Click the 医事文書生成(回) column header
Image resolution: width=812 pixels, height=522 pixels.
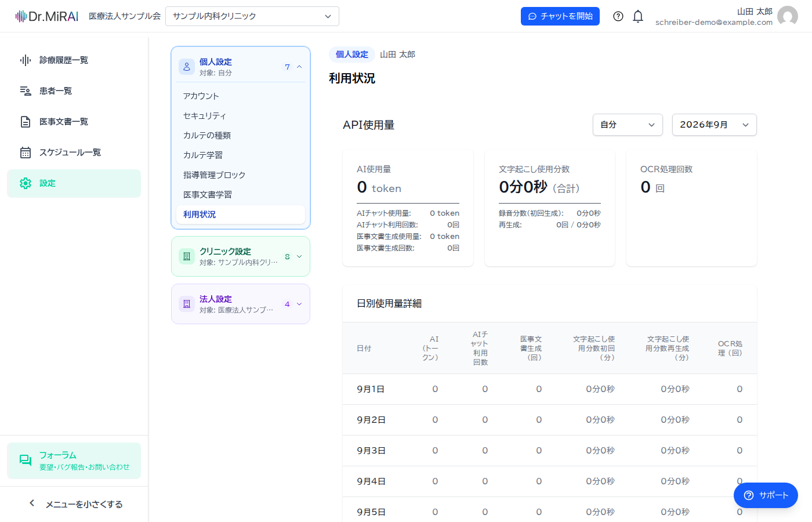531,349
